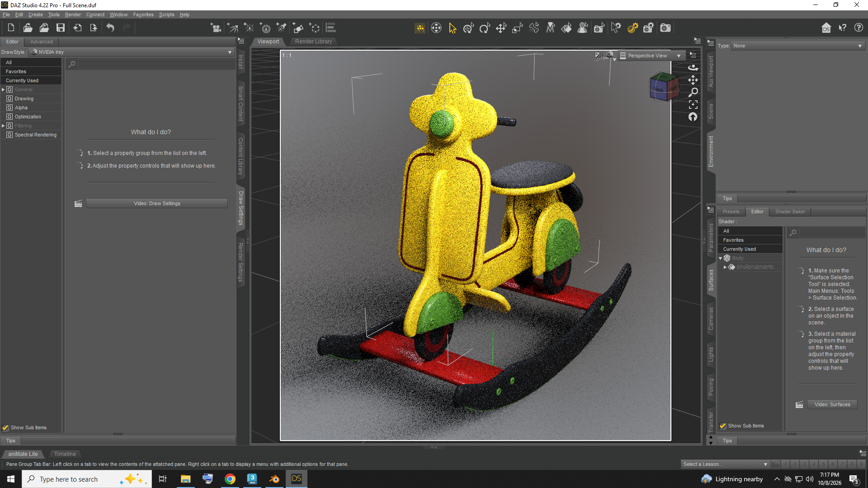Click the viewport dolly zoom magnifier

(x=693, y=92)
